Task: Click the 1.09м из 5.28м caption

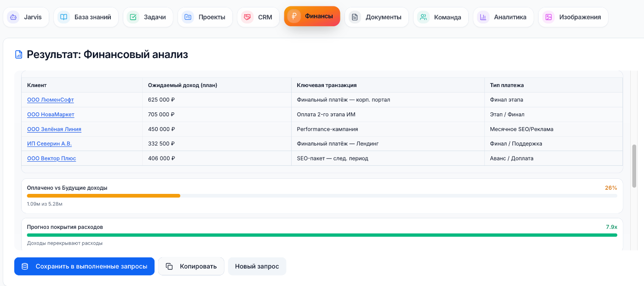Action: click(45, 204)
